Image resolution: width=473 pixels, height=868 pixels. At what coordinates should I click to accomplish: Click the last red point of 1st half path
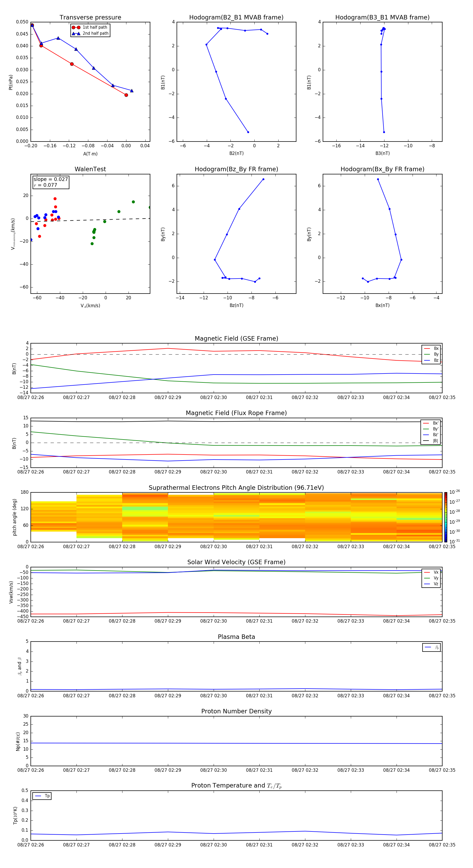[126, 95]
